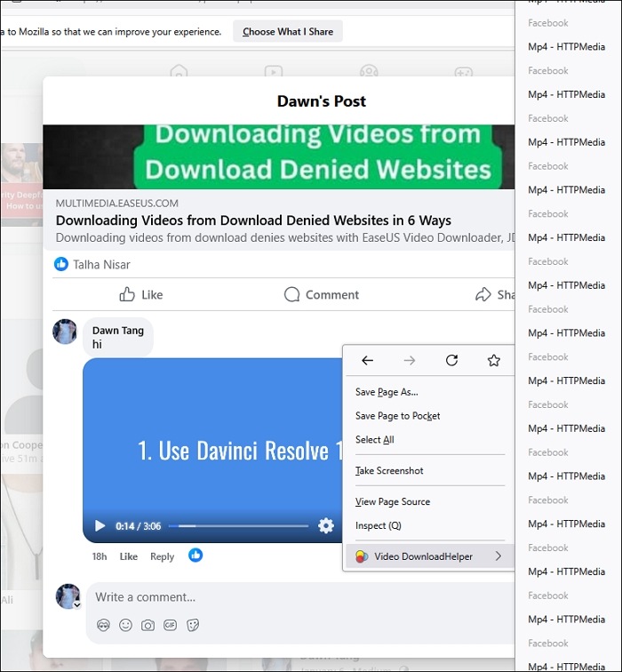Click the Choose What I Share button
Image resolution: width=622 pixels, height=672 pixels.
pyautogui.click(x=287, y=31)
